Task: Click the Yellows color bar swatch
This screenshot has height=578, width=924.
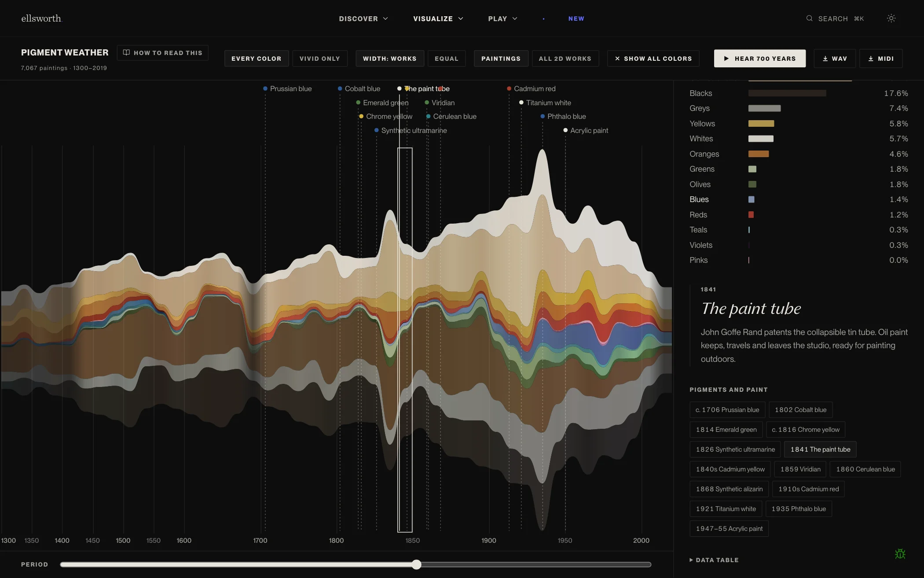Action: 761,124
